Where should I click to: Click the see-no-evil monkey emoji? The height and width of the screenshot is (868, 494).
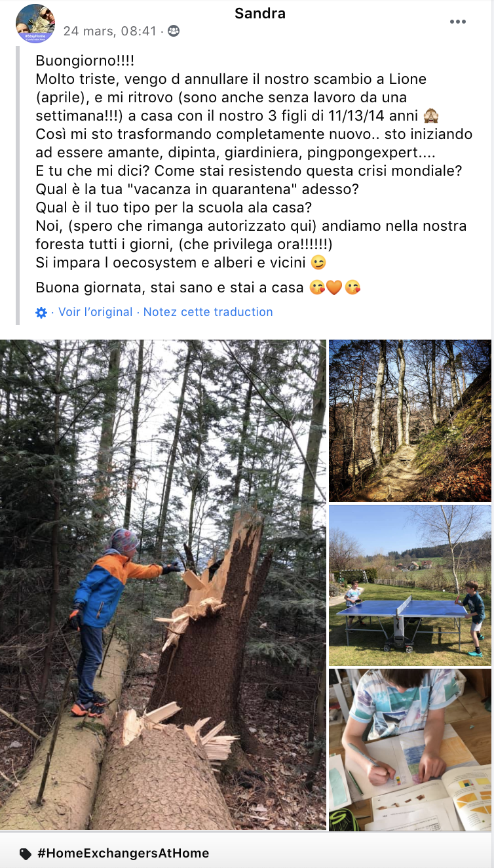(x=431, y=116)
